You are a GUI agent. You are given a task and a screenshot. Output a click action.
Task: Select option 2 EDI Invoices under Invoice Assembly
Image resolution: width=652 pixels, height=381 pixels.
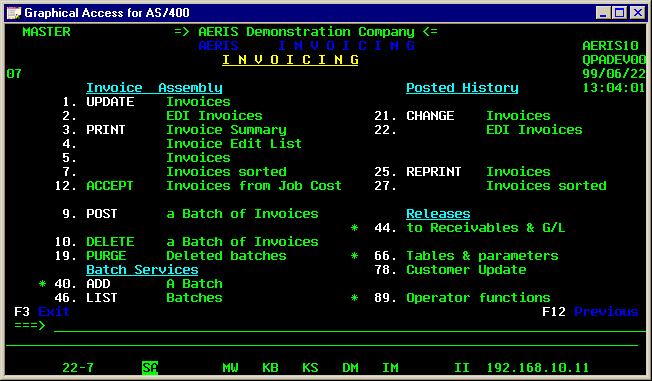pyautogui.click(x=162, y=116)
